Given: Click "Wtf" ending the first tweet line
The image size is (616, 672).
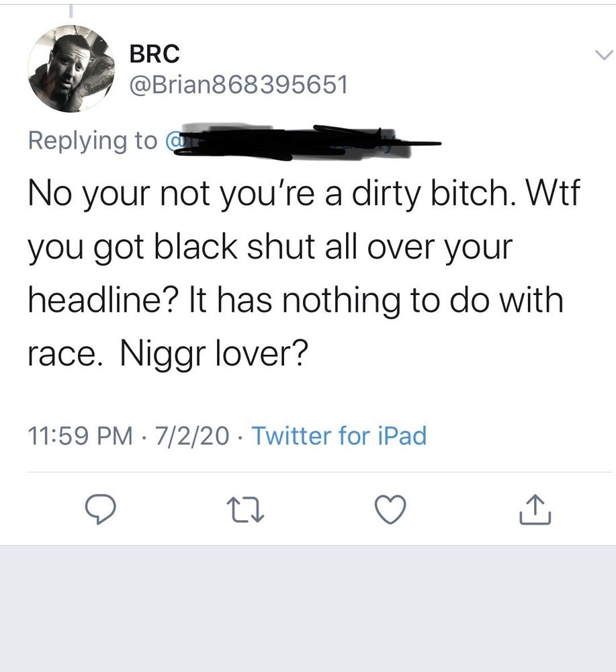Looking at the screenshot, I should [x=553, y=193].
